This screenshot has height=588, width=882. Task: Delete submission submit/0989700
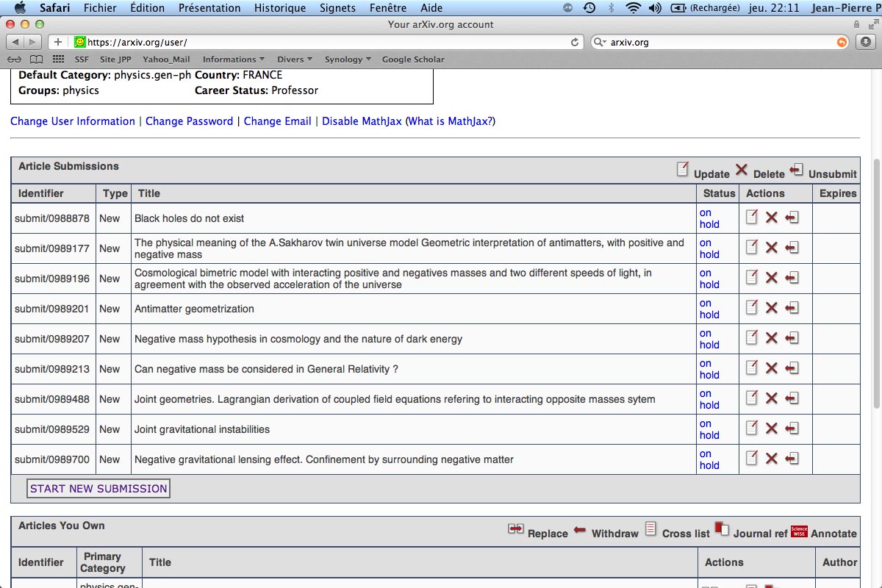(771, 459)
